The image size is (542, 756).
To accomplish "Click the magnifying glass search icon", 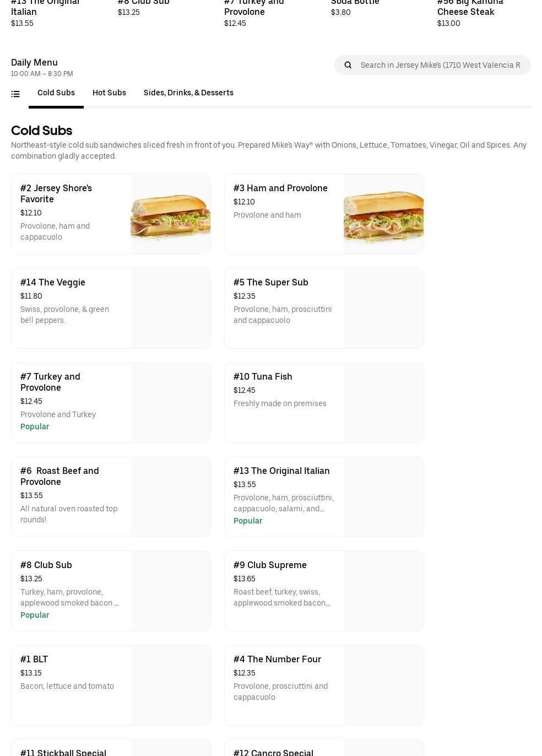I will click(348, 65).
